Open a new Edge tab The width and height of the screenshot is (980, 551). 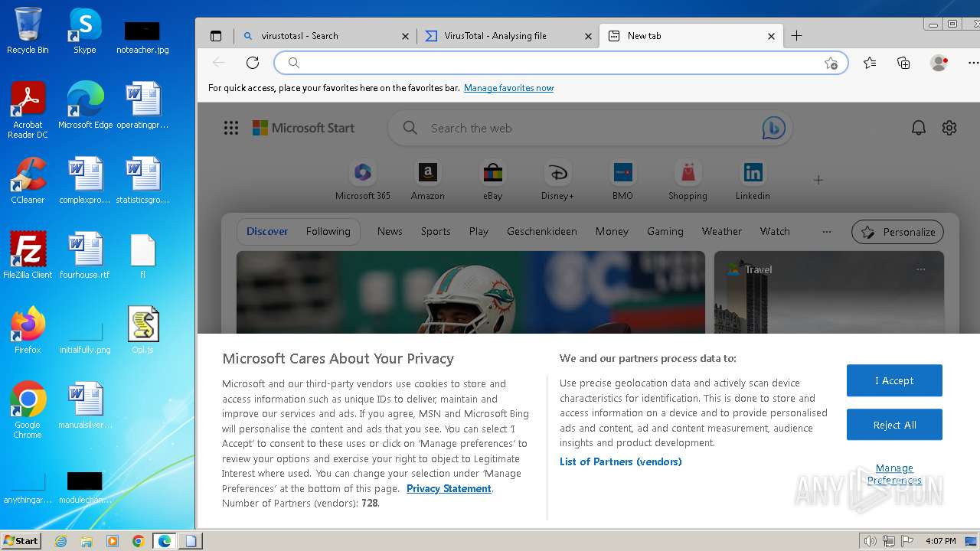[796, 36]
